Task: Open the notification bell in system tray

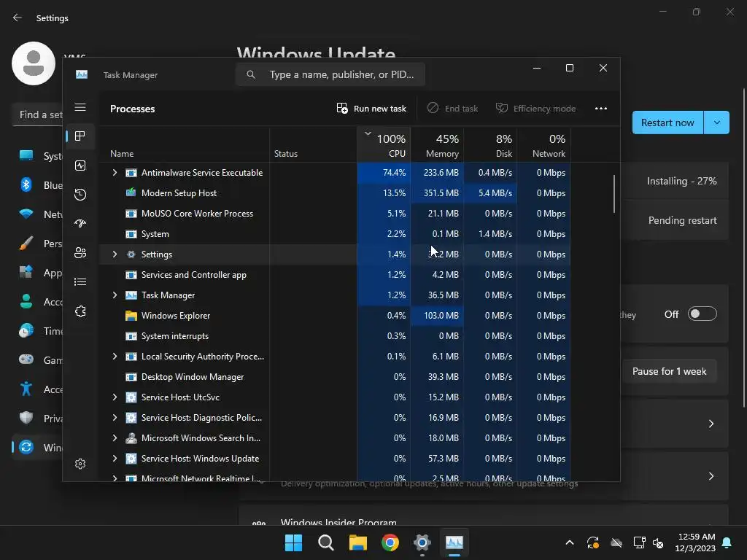Action: point(727,542)
